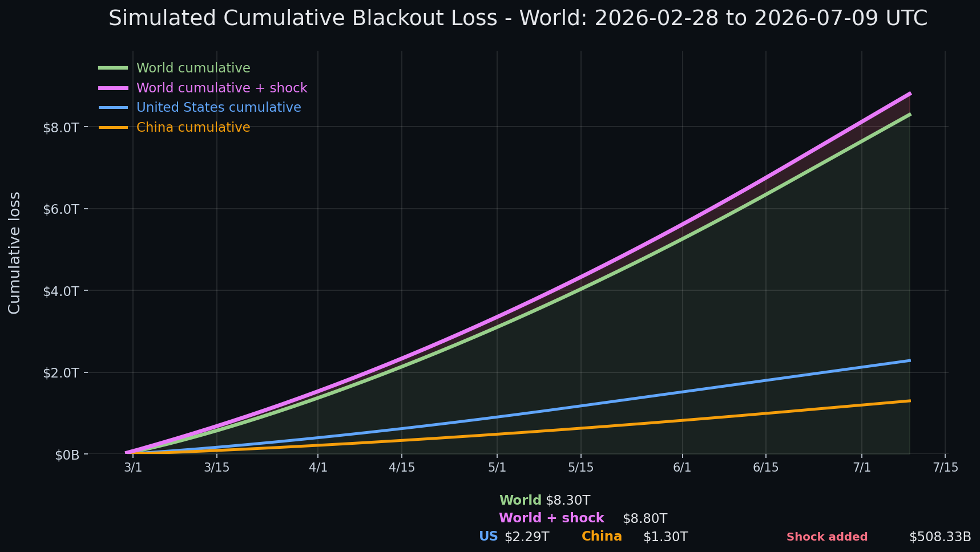Click the endpoint of the magenta shock curve

point(910,93)
